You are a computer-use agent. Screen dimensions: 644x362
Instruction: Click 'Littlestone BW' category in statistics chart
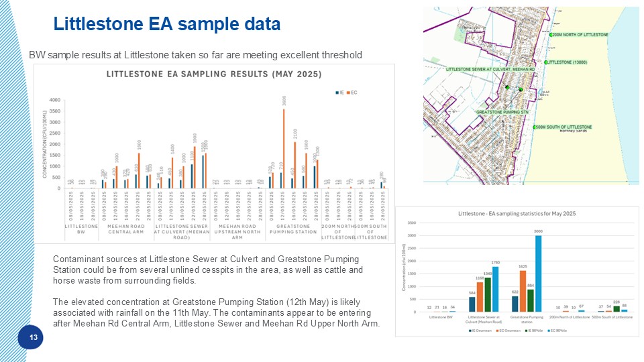[x=441, y=317]
